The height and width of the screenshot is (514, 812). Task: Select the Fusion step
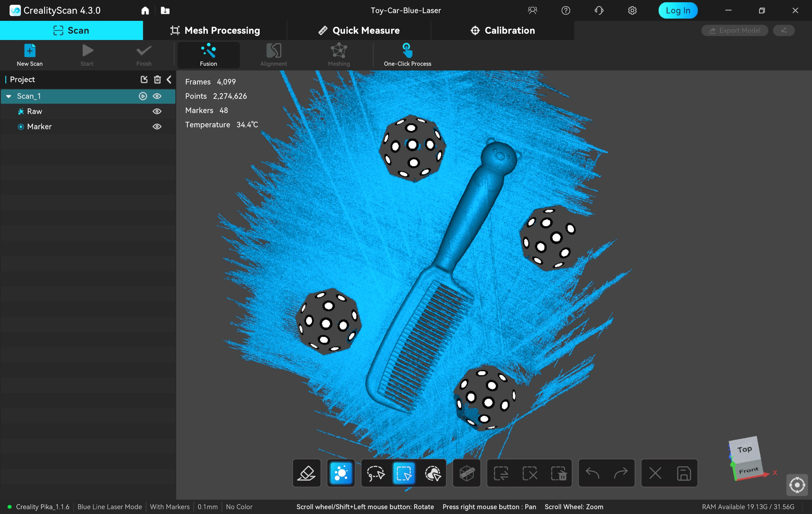click(x=208, y=55)
